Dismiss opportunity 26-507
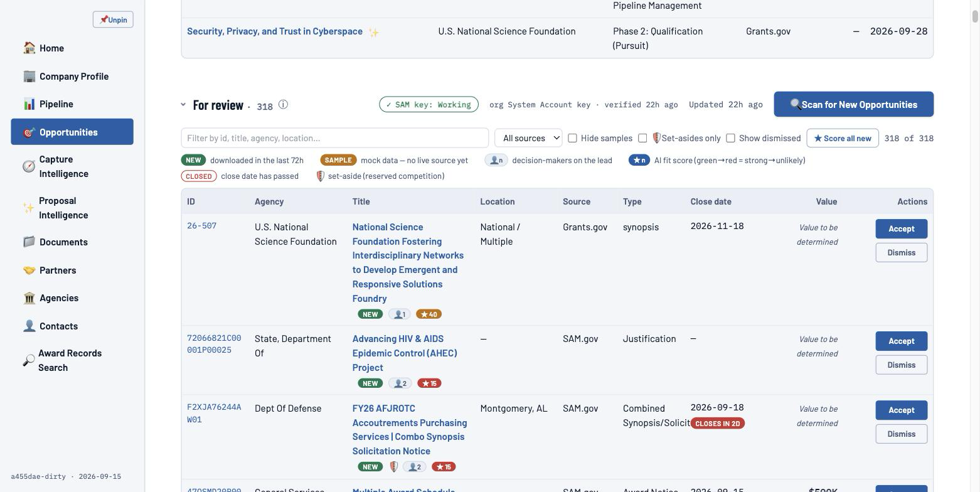 pyautogui.click(x=901, y=252)
